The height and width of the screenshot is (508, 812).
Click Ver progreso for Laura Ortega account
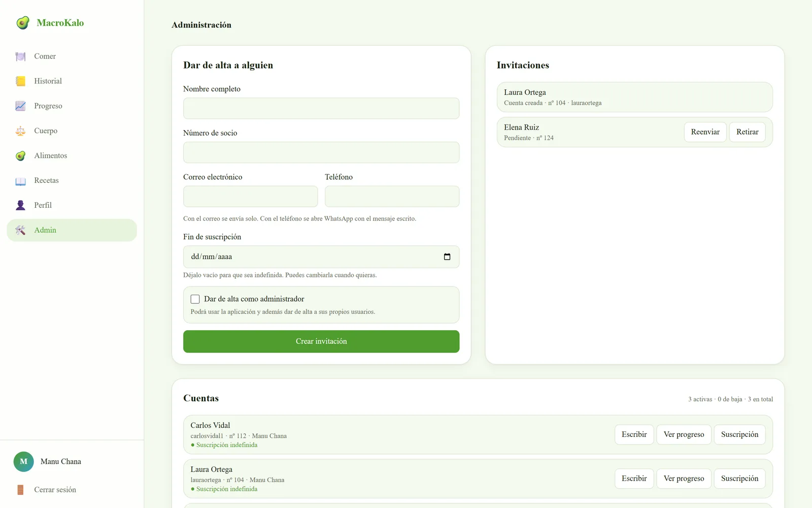click(684, 479)
